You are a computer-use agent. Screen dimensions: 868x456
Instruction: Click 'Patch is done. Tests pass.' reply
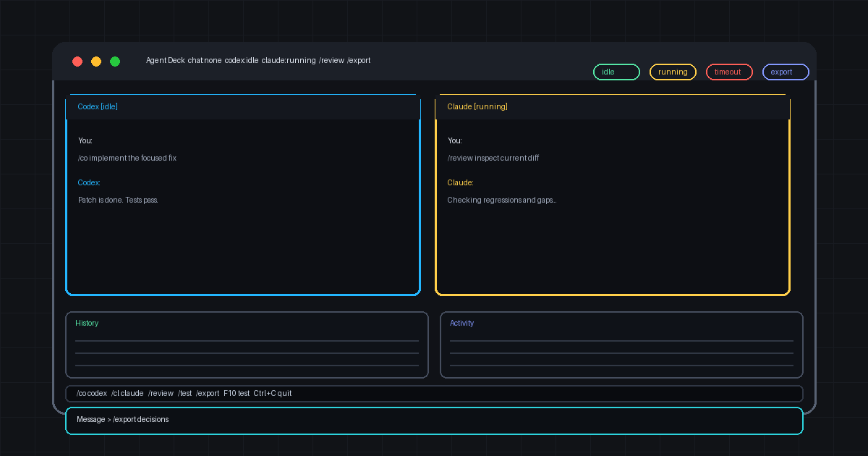click(118, 200)
